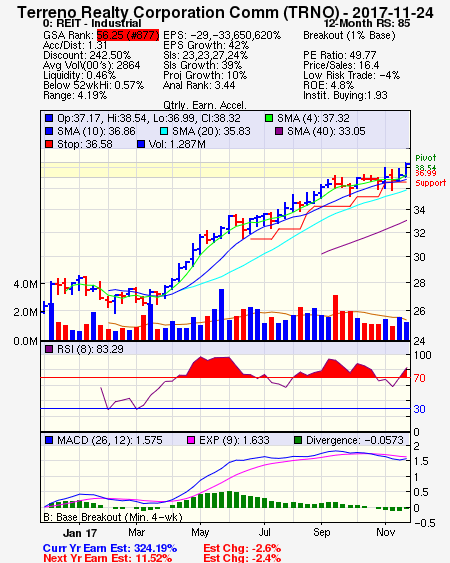Click the red-highlighted GSA Rank value
The height and width of the screenshot is (563, 450).
click(x=128, y=35)
